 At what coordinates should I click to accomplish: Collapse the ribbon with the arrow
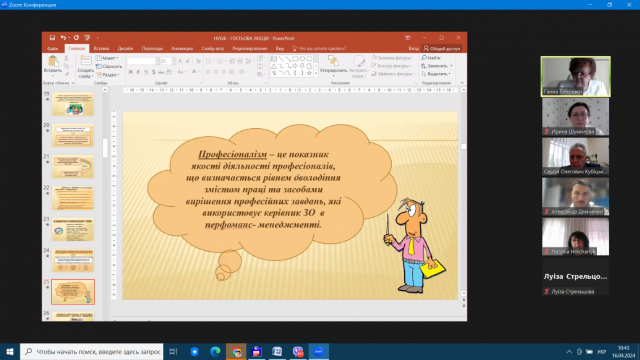click(x=462, y=83)
